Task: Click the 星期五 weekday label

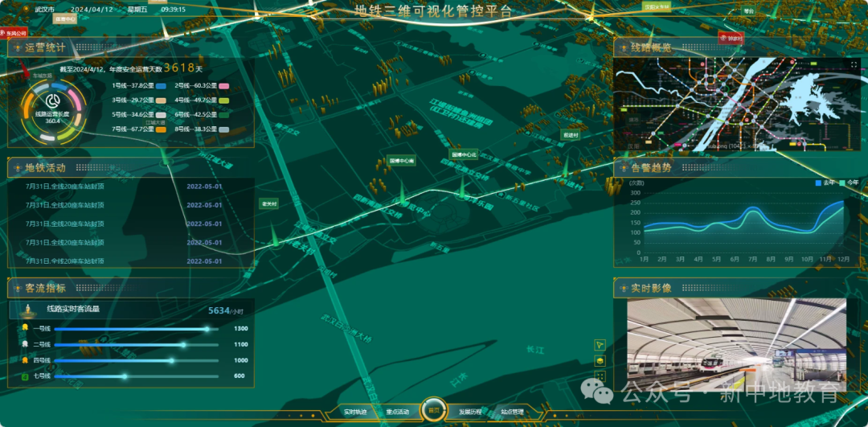Action: [x=136, y=10]
